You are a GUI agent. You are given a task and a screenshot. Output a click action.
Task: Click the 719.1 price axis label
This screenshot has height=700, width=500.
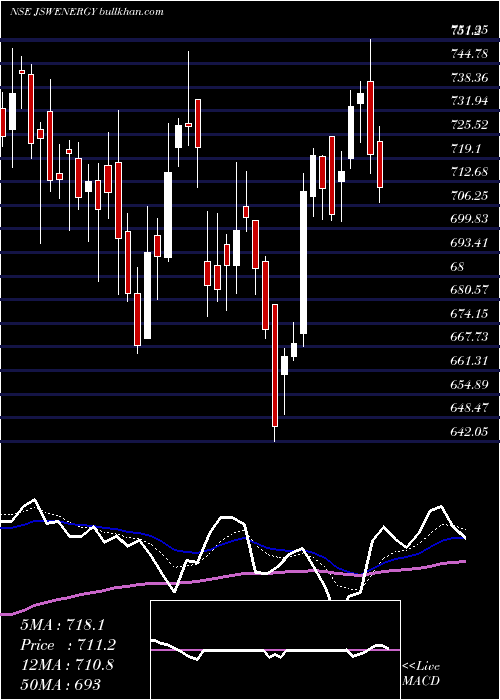pos(465,149)
